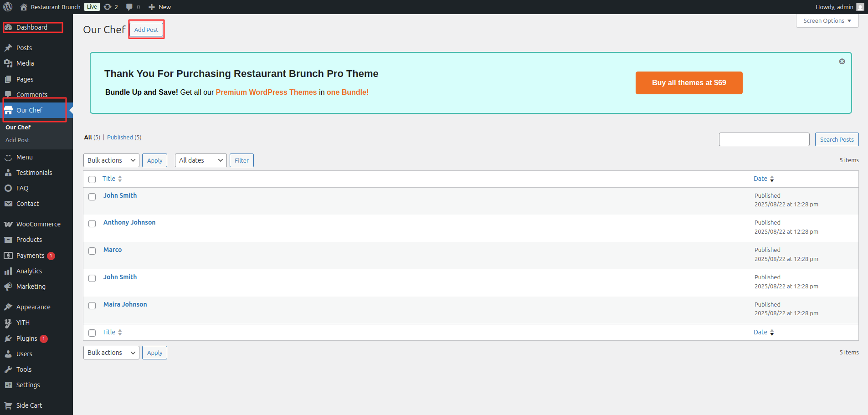Click the WooCommerce logo icon

pos(8,224)
